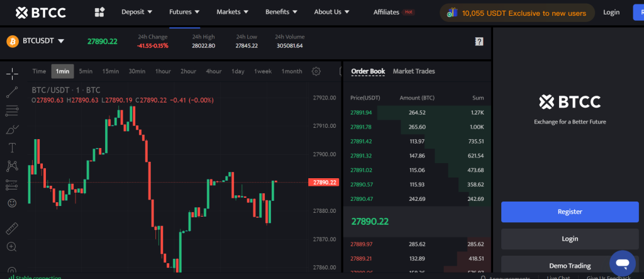Click the BTC/USDT · 1 · BTC chart title
The width and height of the screenshot is (644, 279).
[66, 90]
